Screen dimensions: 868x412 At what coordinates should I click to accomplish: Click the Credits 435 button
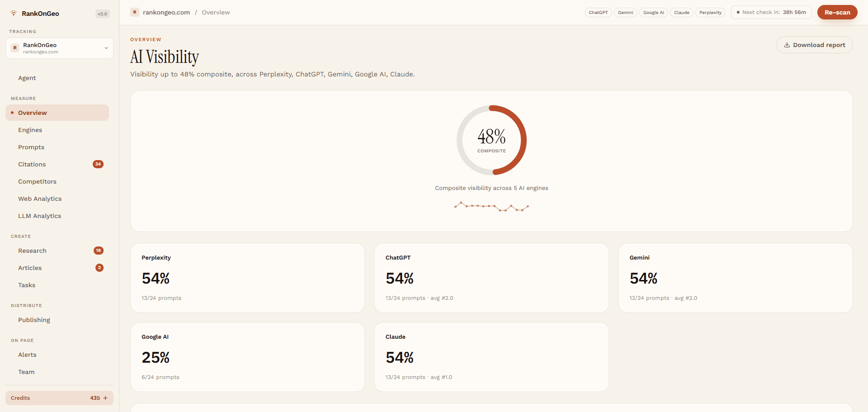(x=59, y=398)
